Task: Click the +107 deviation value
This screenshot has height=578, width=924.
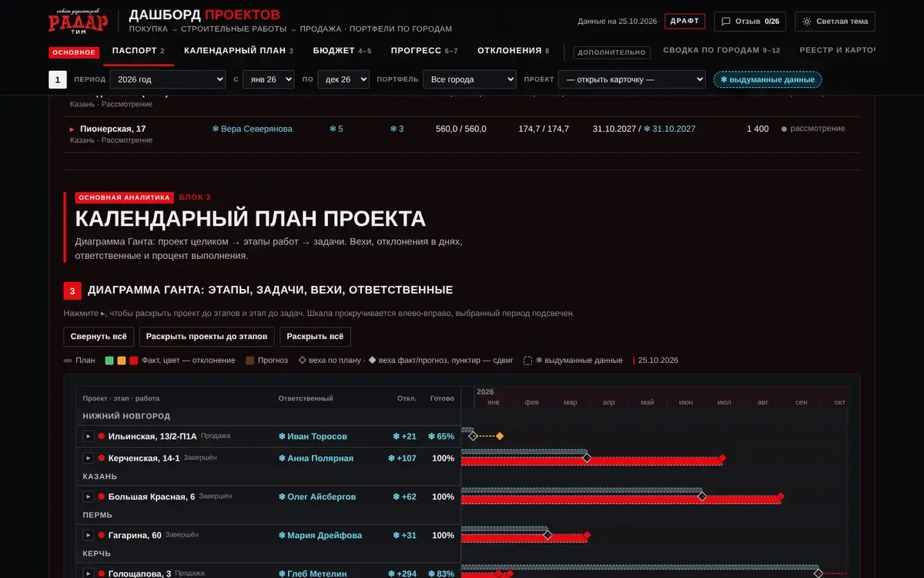Action: 403,458
